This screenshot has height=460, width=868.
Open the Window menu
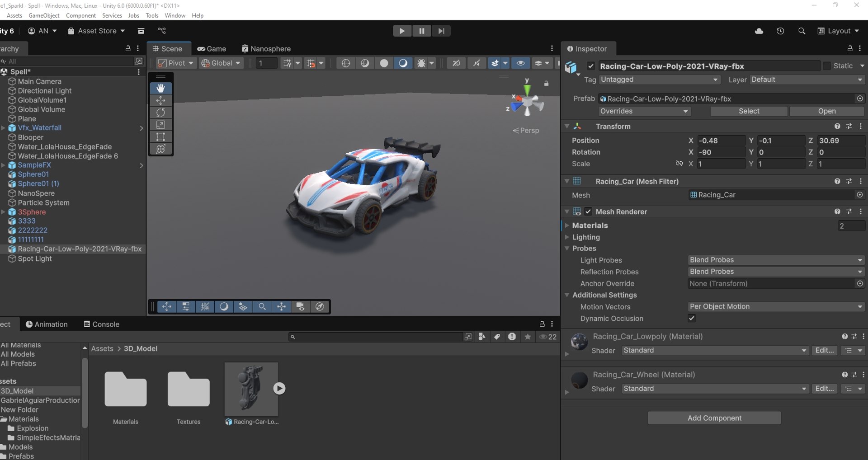(175, 15)
